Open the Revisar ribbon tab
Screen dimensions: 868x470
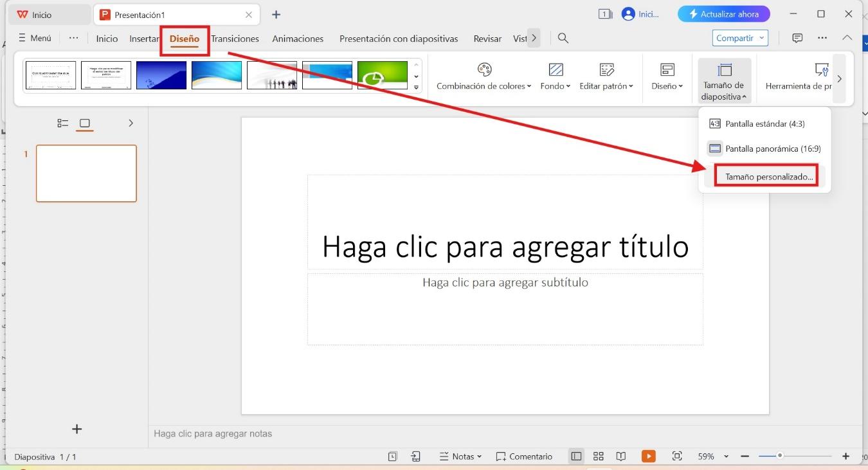coord(487,39)
